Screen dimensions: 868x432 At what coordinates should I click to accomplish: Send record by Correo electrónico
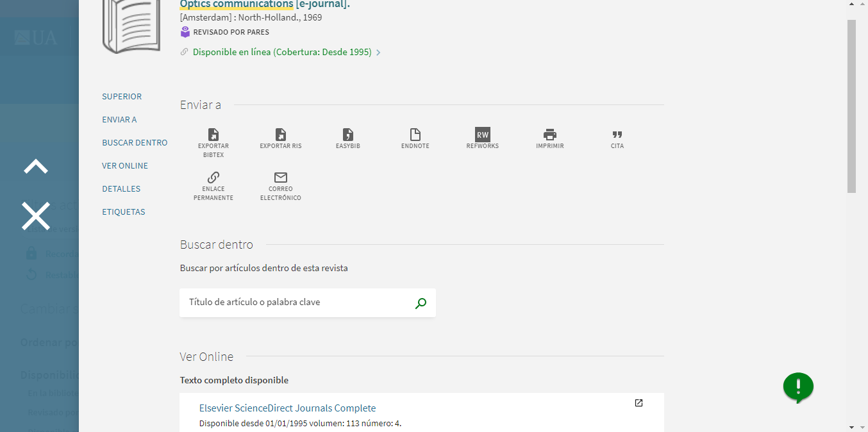pos(280,178)
